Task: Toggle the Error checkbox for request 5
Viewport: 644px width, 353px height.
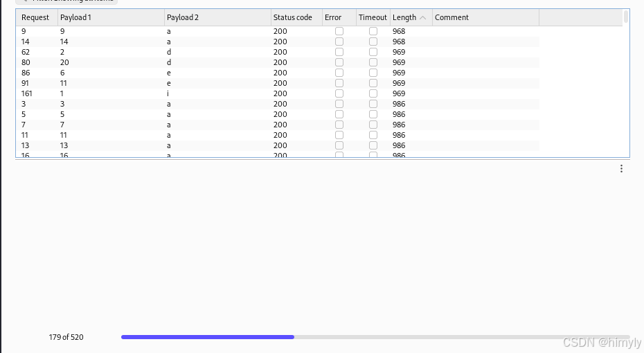Action: (339, 114)
